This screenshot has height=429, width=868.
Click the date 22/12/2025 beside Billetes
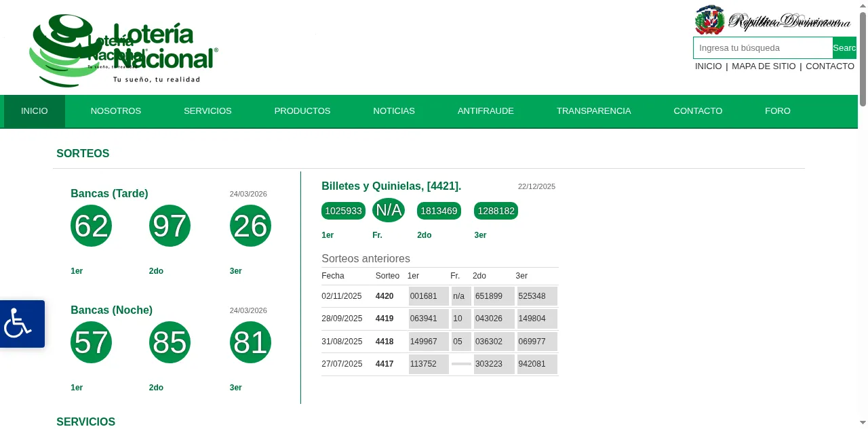pyautogui.click(x=536, y=186)
